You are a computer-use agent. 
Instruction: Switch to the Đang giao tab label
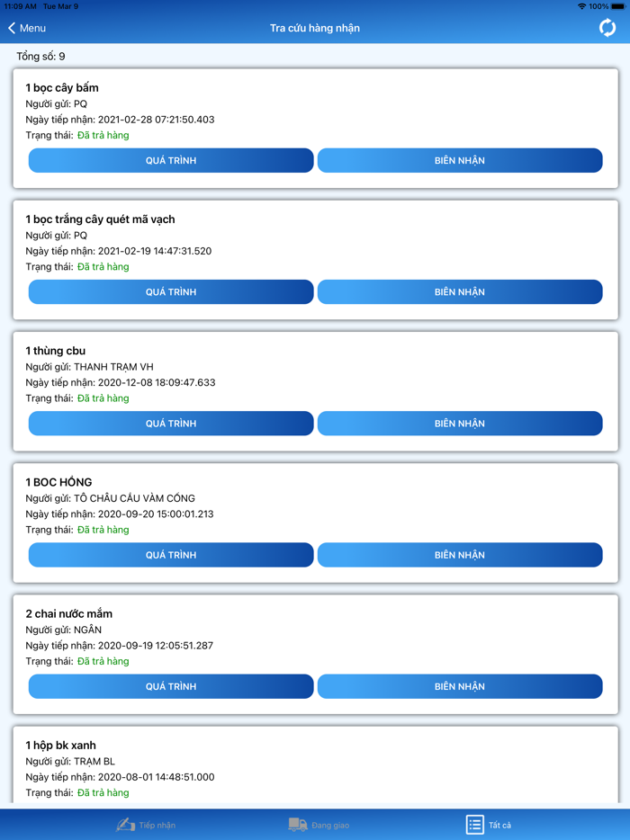pyautogui.click(x=330, y=826)
